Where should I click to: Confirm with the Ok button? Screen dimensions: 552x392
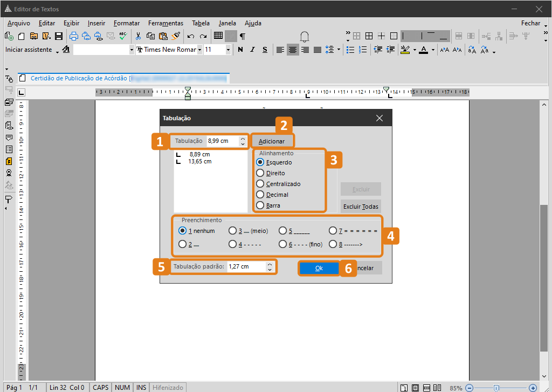coord(319,269)
